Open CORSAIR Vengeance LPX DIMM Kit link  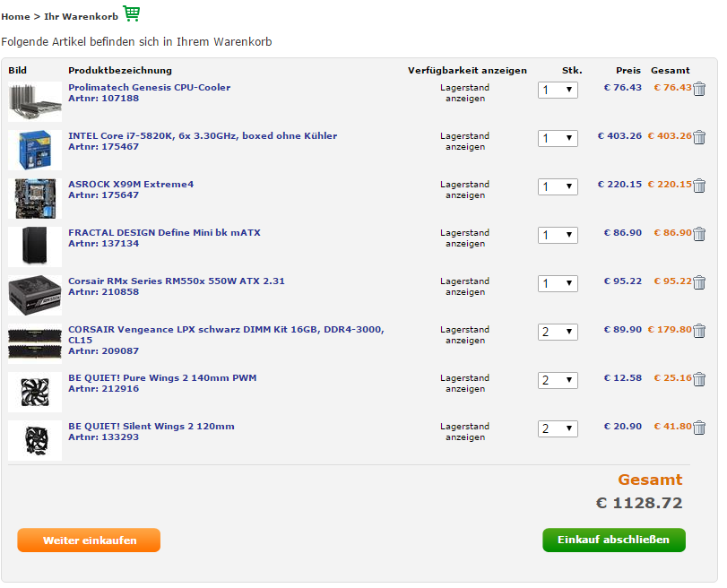click(226, 335)
